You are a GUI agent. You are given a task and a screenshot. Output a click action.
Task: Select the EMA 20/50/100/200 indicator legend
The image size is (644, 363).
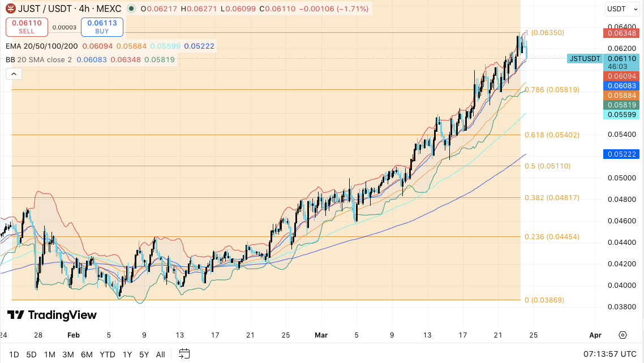pos(42,46)
